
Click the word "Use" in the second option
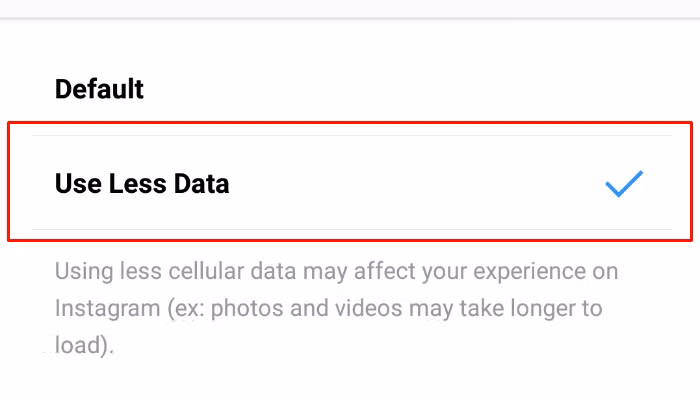pyautogui.click(x=76, y=184)
